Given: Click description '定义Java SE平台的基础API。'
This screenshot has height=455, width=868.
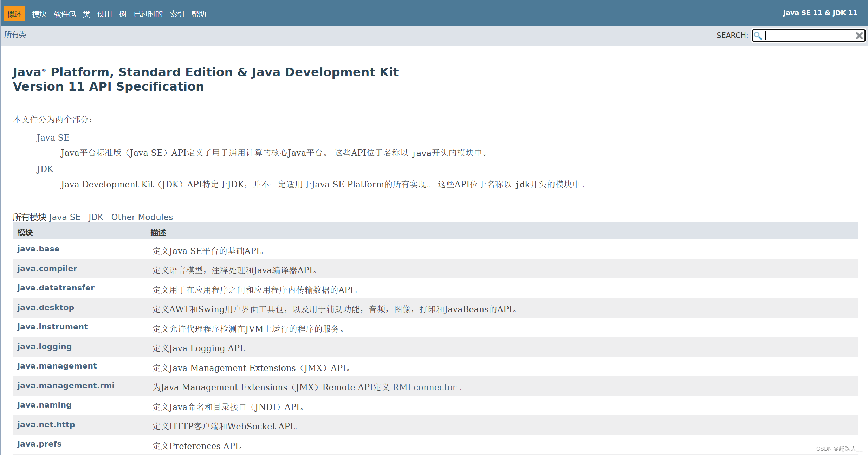Looking at the screenshot, I should 208,251.
